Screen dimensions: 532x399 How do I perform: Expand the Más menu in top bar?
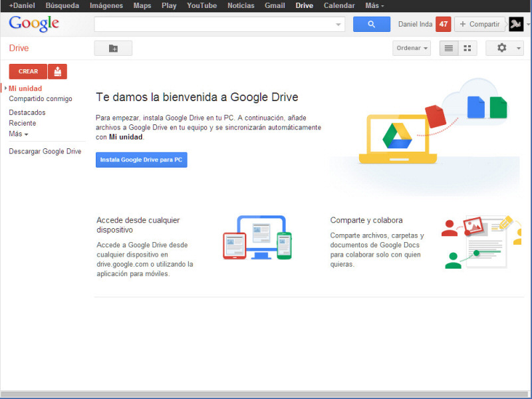(x=374, y=6)
